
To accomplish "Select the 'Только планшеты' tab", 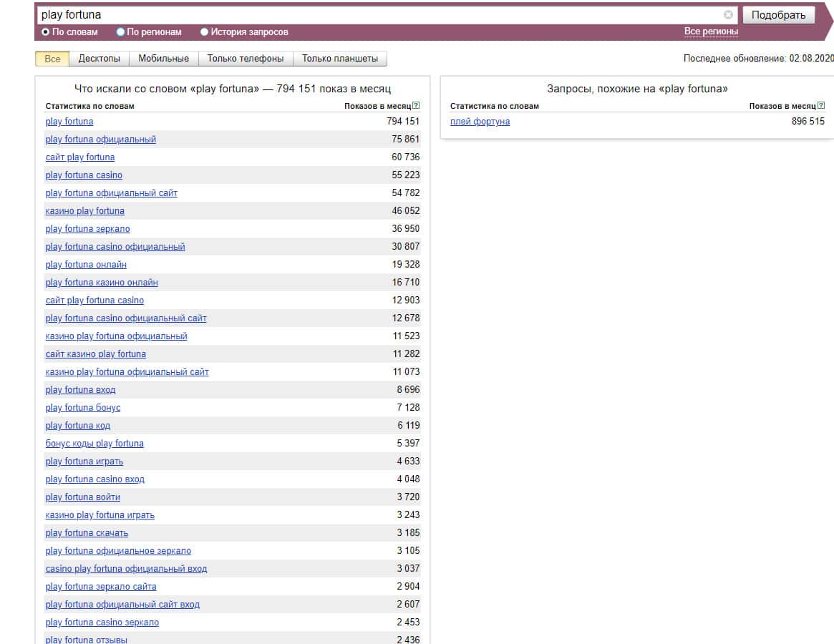I will pos(340,59).
